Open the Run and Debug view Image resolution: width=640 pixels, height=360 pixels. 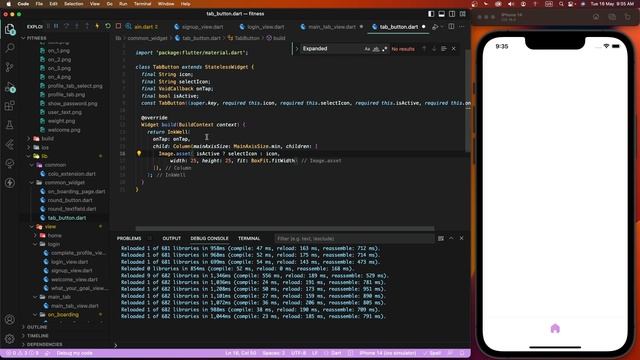pyautogui.click(x=10, y=87)
